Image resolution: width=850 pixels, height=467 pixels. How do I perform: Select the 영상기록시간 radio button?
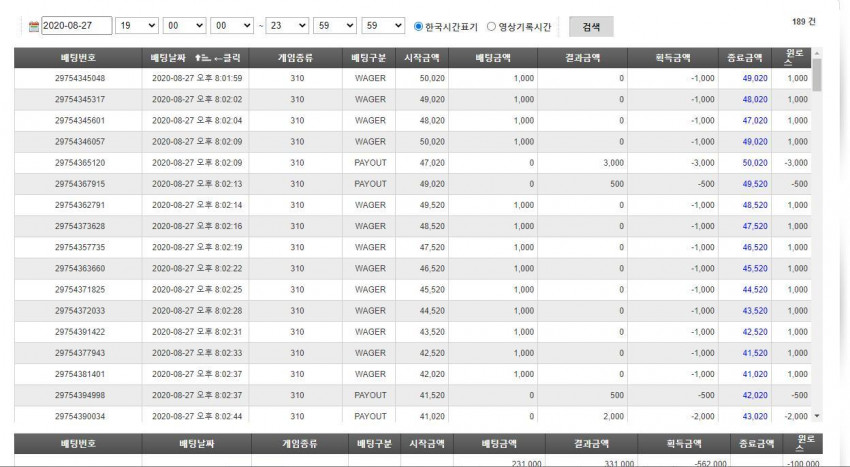[x=491, y=26]
